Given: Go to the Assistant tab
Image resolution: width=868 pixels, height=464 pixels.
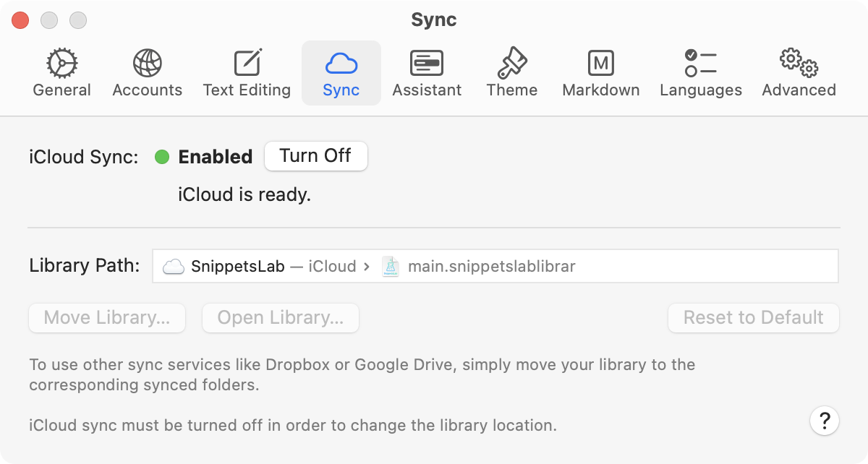Looking at the screenshot, I should (x=427, y=73).
